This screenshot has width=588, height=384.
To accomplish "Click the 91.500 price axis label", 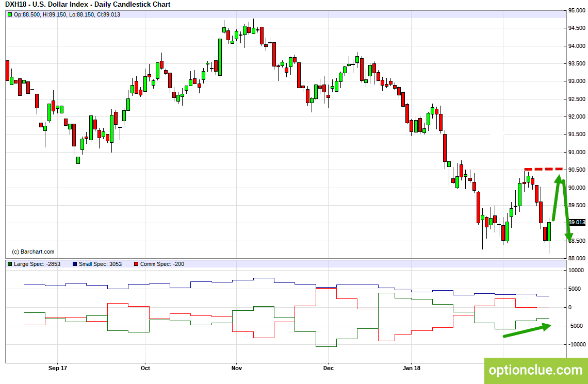I will click(x=577, y=135).
